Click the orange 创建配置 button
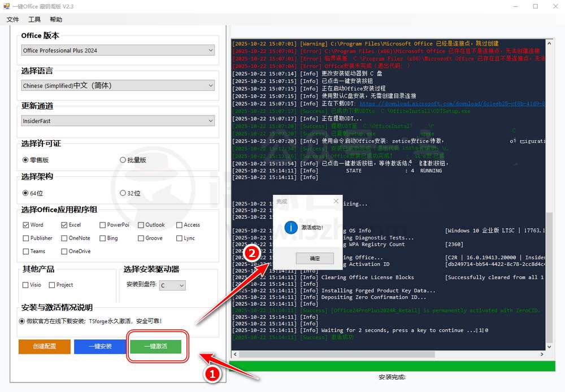This screenshot has height=392, width=565. pos(45,346)
